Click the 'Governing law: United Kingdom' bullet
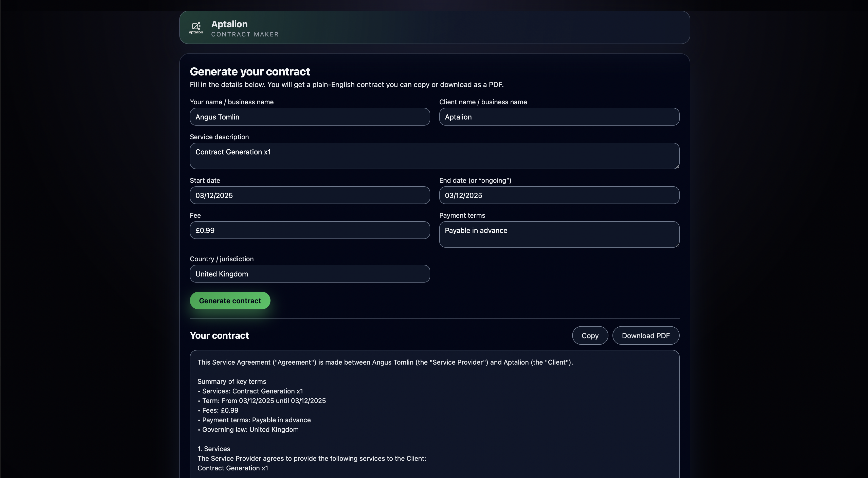The height and width of the screenshot is (478, 868). coord(250,430)
